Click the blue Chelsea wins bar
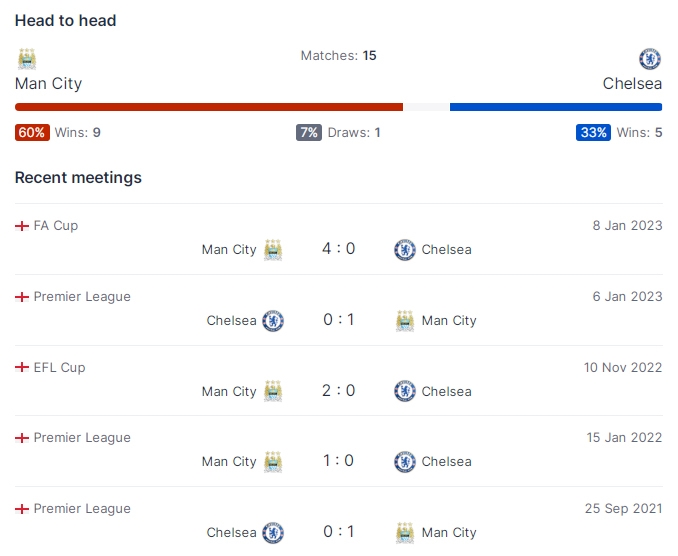The width and height of the screenshot is (678, 556). (556, 107)
